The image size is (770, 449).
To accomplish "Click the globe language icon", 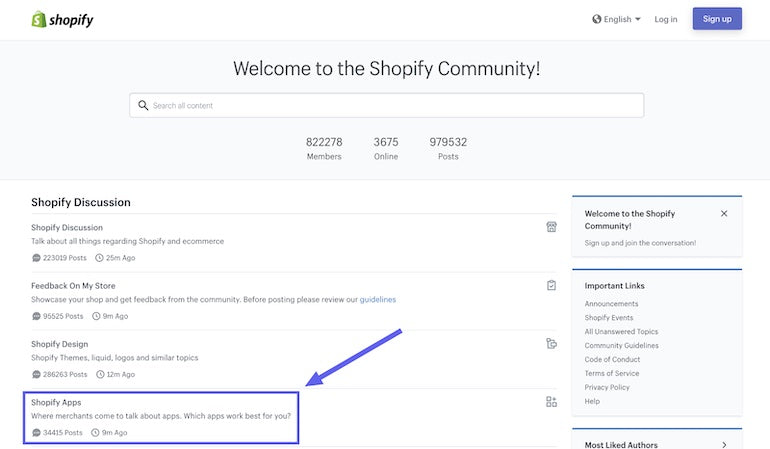I will tap(597, 19).
